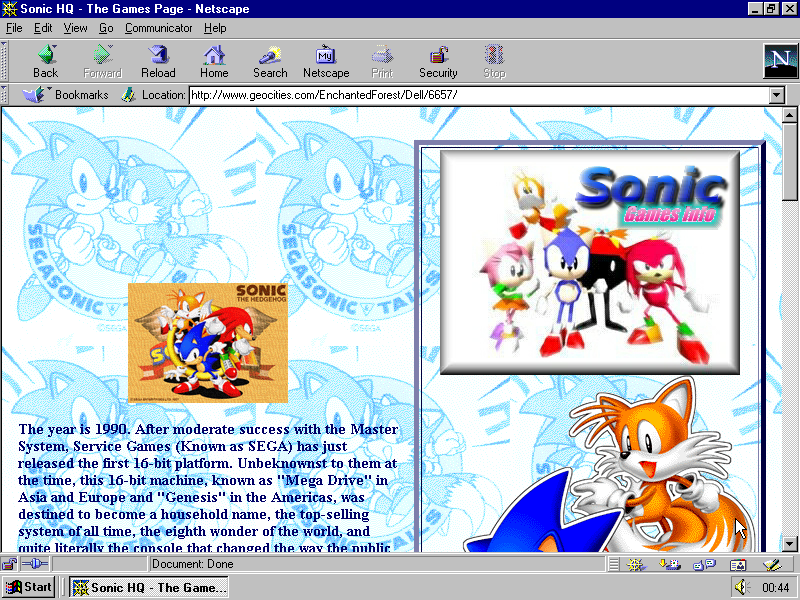800x600 pixels.
Task: Click the security lock icon in status bar
Action: point(9,564)
